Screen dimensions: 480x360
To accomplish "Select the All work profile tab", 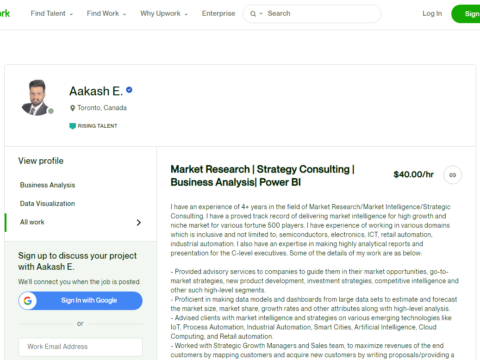I will (80, 222).
